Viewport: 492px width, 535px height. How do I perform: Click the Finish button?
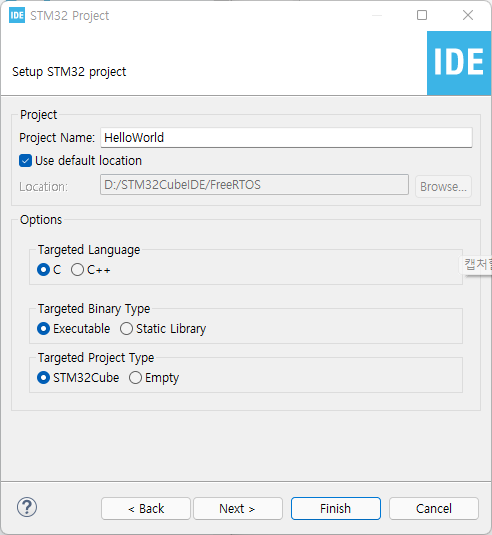click(336, 508)
